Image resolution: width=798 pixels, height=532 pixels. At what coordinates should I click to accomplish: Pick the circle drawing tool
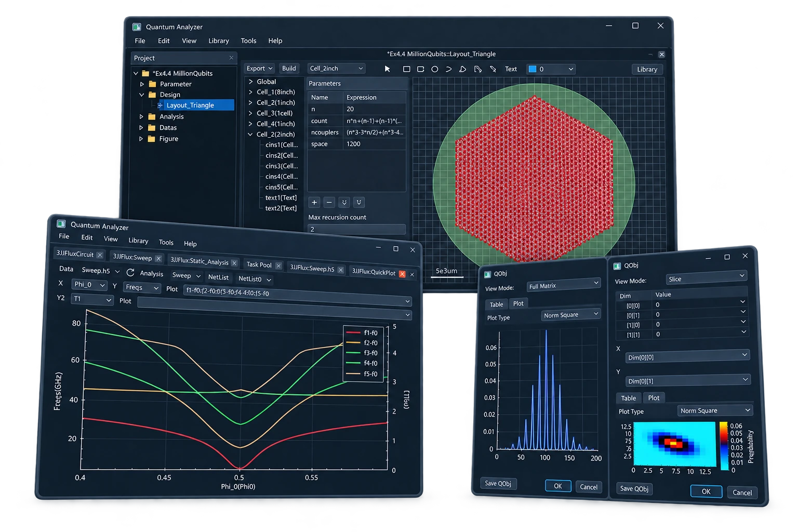click(x=435, y=69)
